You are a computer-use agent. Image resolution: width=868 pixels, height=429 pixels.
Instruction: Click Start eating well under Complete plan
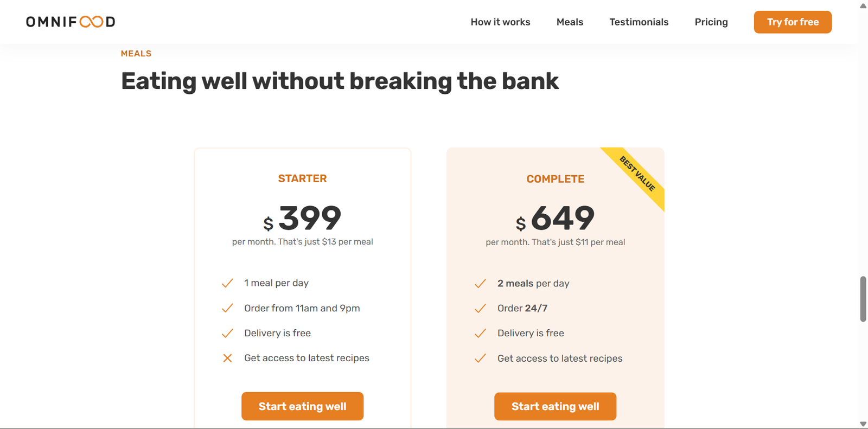point(555,407)
